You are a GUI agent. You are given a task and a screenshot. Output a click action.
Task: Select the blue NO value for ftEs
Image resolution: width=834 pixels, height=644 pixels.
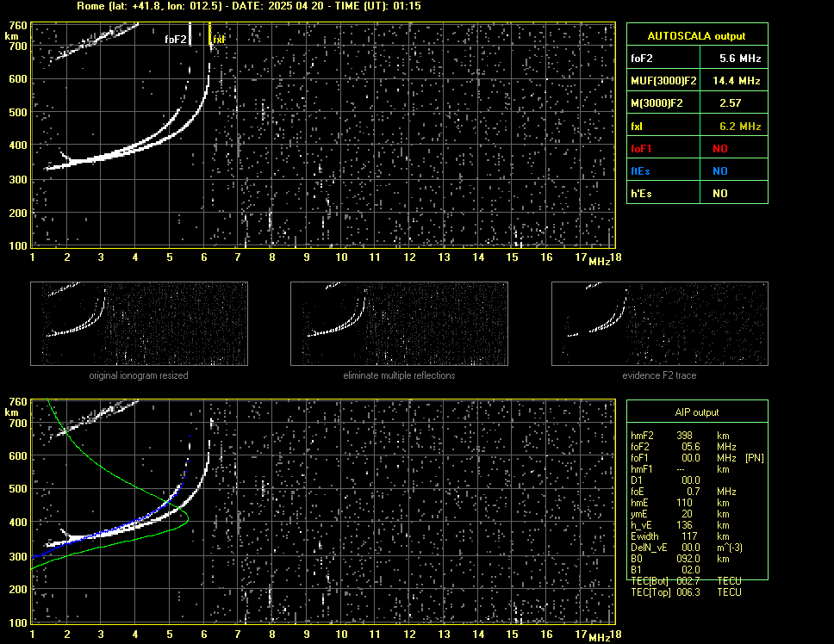tap(720, 171)
